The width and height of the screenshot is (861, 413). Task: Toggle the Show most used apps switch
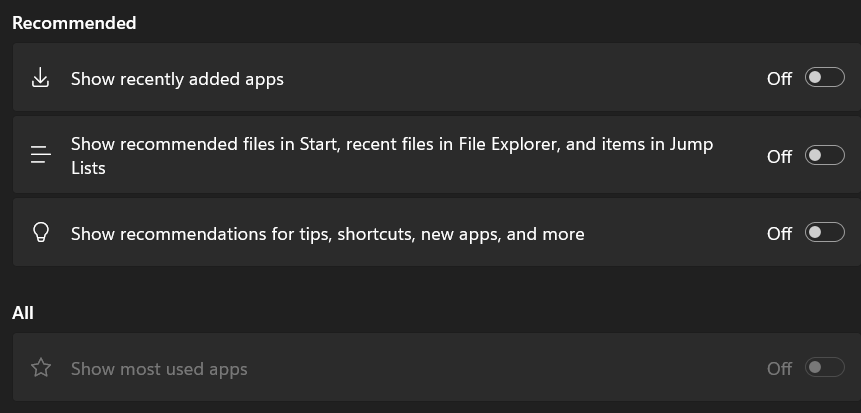click(825, 368)
